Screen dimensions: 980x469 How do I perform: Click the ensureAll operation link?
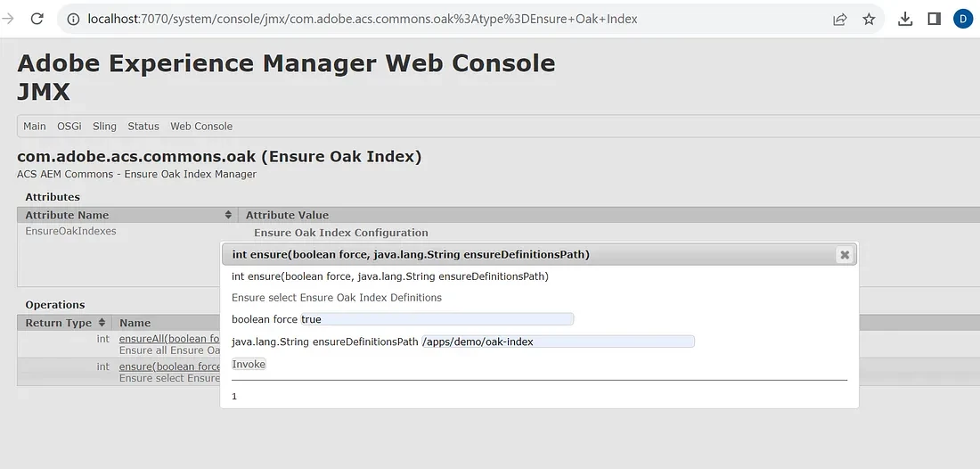click(x=170, y=339)
